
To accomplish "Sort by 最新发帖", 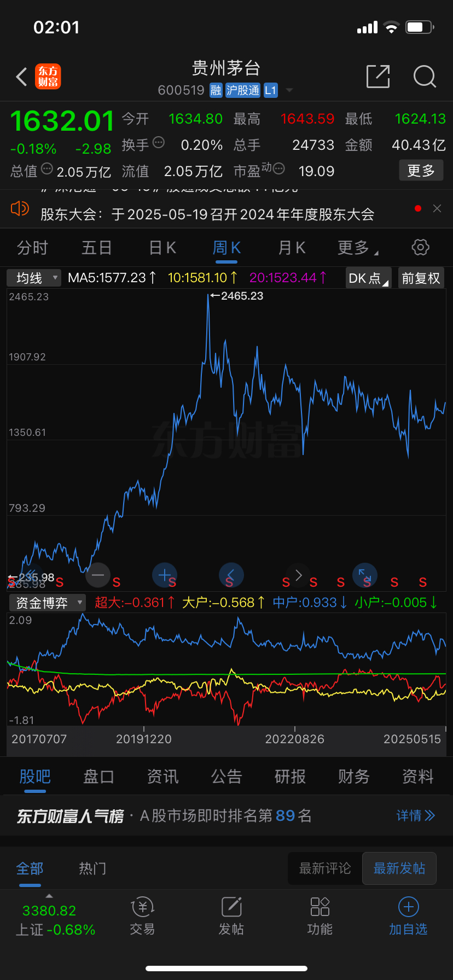I will (x=399, y=868).
